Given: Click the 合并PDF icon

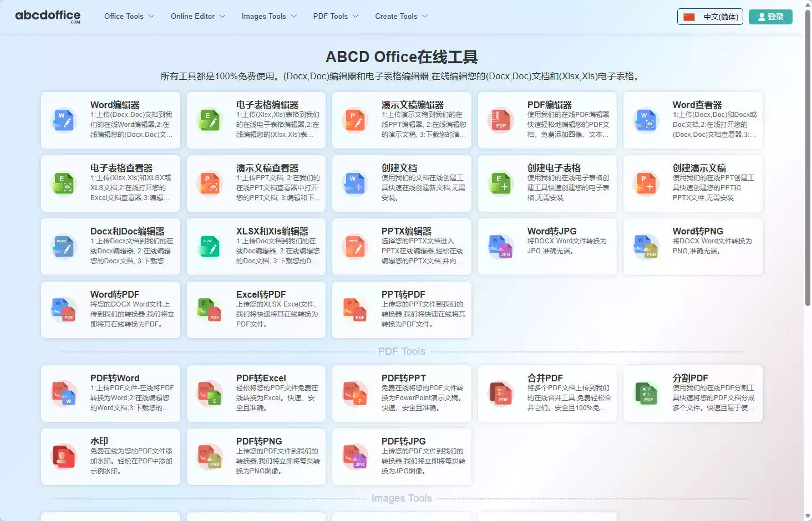Looking at the screenshot, I should point(501,394).
